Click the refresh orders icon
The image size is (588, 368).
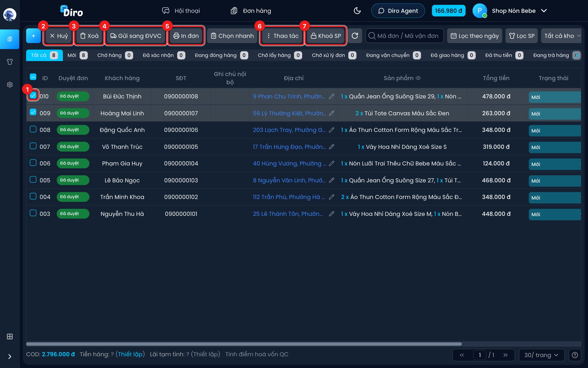coord(355,36)
